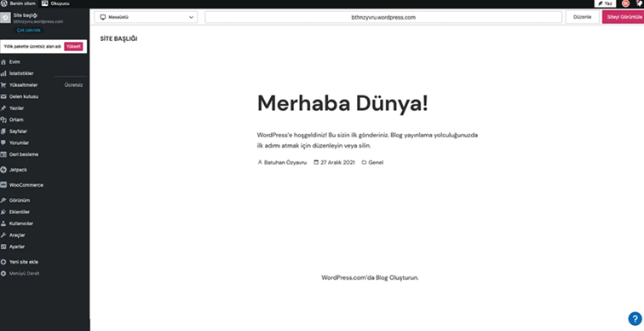The width and height of the screenshot is (644, 331).
Task: Click the Eklentiler plugin icon
Action: point(3,212)
